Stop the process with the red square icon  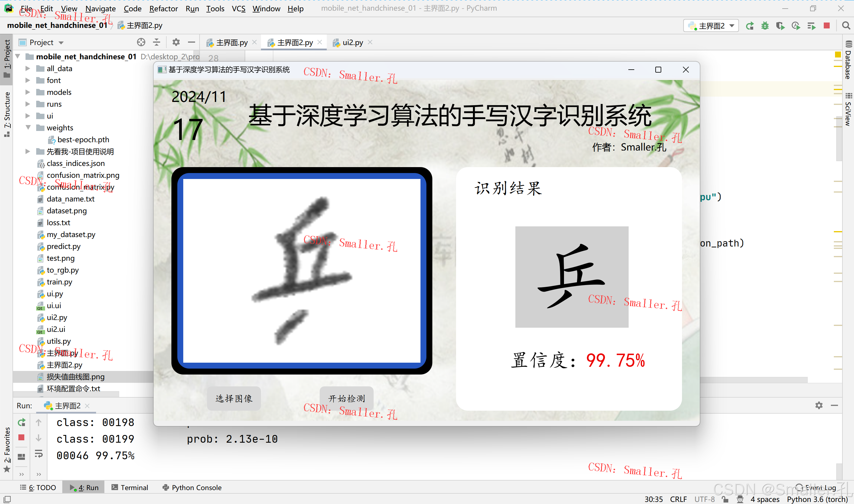click(x=827, y=25)
